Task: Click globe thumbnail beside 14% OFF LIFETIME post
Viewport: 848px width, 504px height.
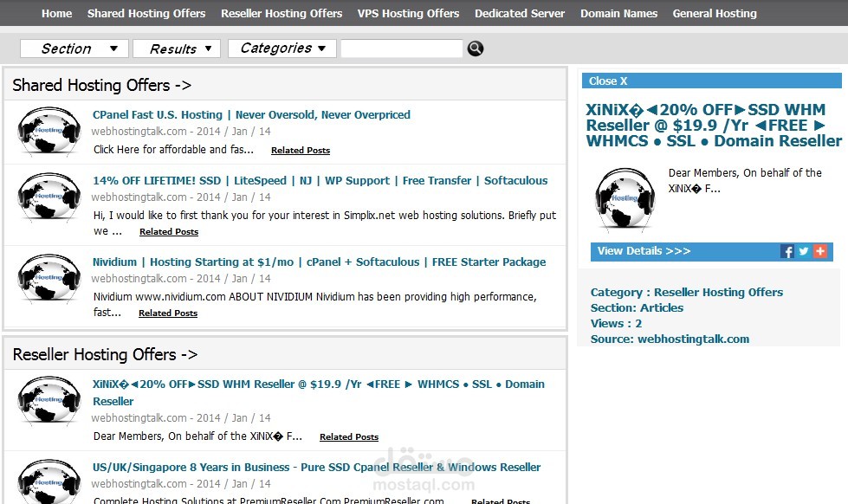Action: pos(49,197)
